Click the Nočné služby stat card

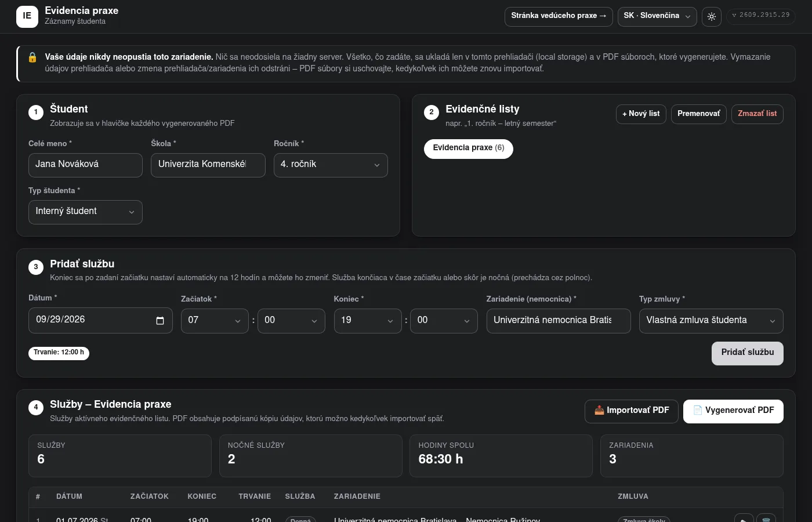310,456
